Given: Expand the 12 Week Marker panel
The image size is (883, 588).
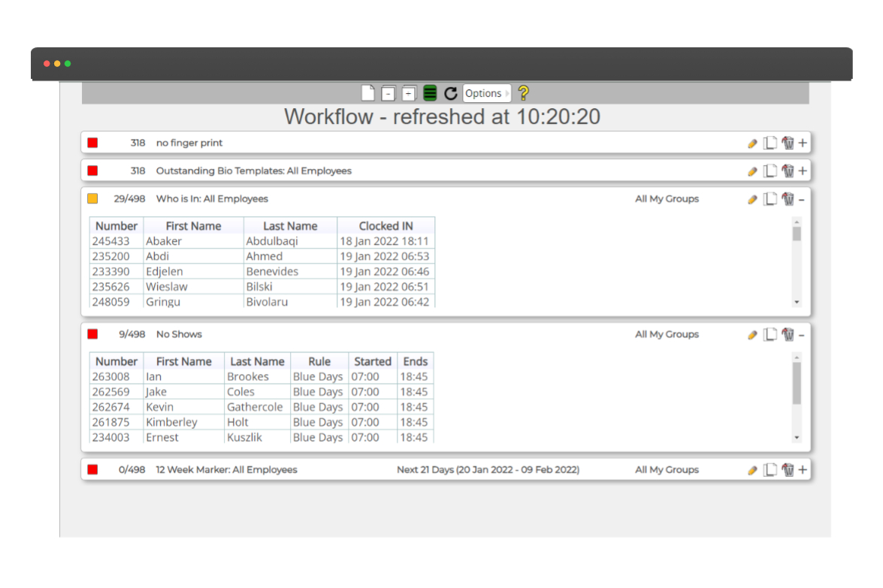Looking at the screenshot, I should point(803,469).
